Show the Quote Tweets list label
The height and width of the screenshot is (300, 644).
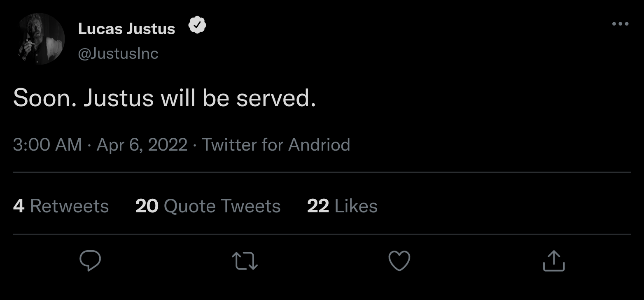pos(222,206)
